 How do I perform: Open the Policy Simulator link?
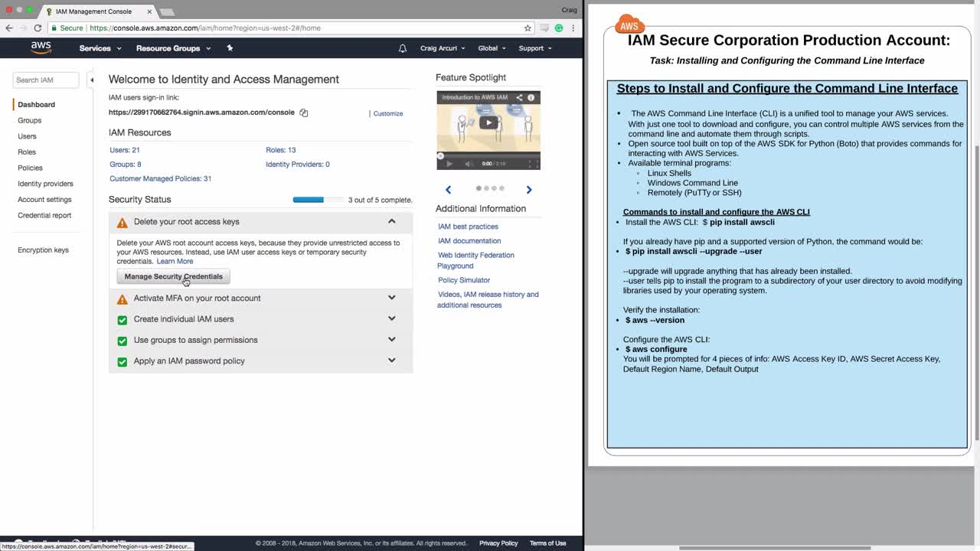point(464,281)
